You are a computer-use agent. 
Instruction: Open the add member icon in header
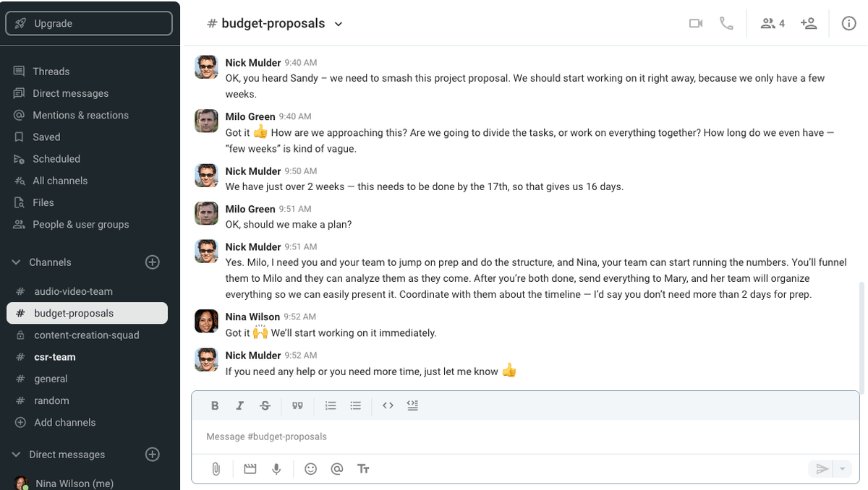coord(809,23)
